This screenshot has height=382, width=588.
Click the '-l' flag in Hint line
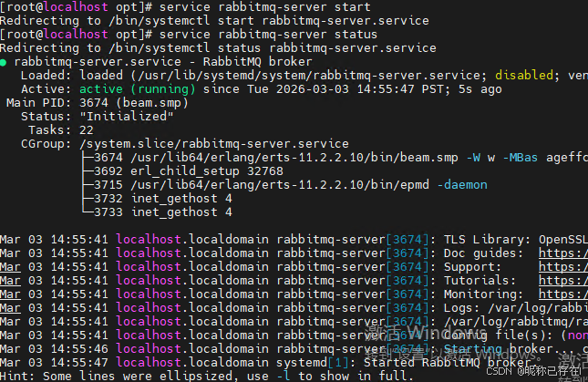tap(284, 376)
